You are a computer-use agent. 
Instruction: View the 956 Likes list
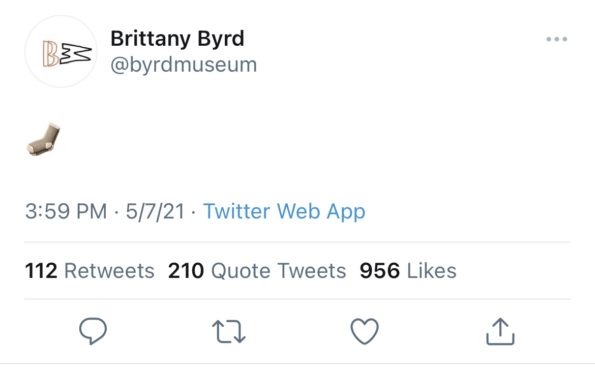tap(408, 271)
